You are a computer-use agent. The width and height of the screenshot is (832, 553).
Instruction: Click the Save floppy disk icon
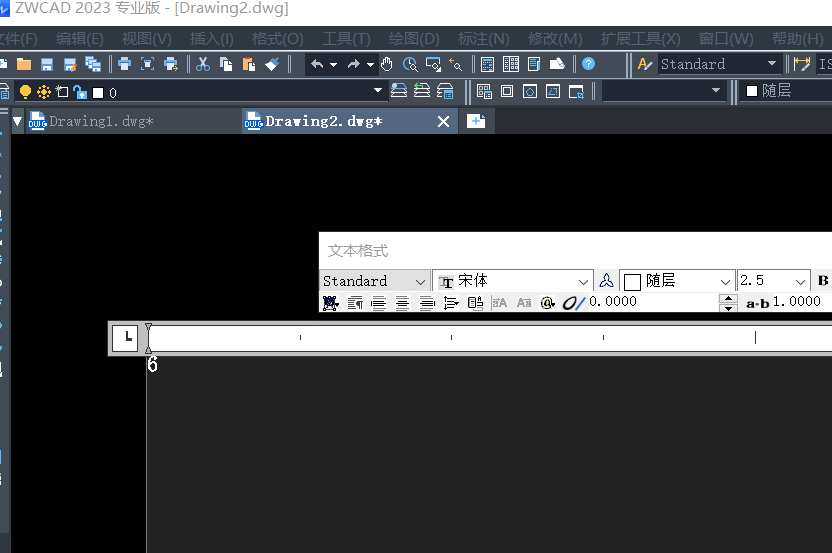coord(47,64)
